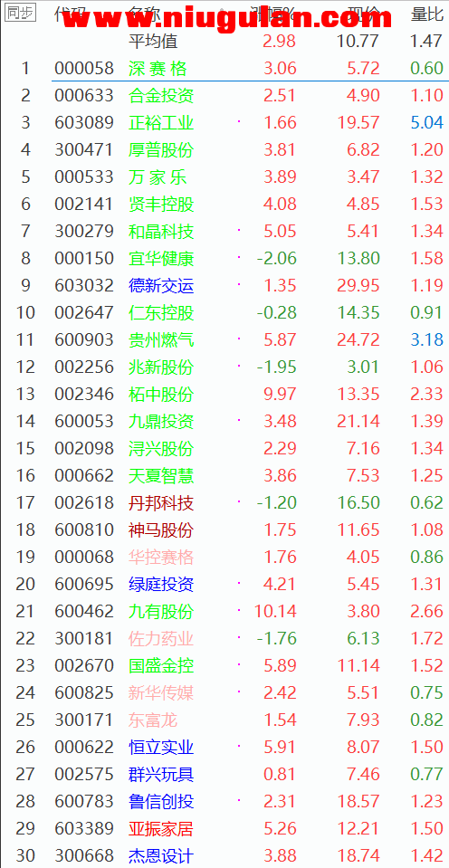The image size is (449, 868).
Task: Click the 同步 sync button
Action: pyautogui.click(x=21, y=12)
